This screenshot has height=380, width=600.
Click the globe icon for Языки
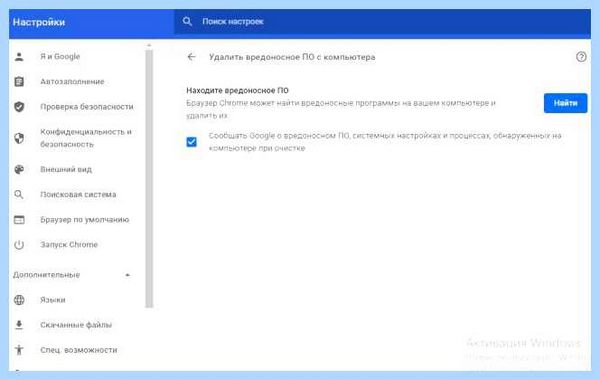pyautogui.click(x=19, y=300)
